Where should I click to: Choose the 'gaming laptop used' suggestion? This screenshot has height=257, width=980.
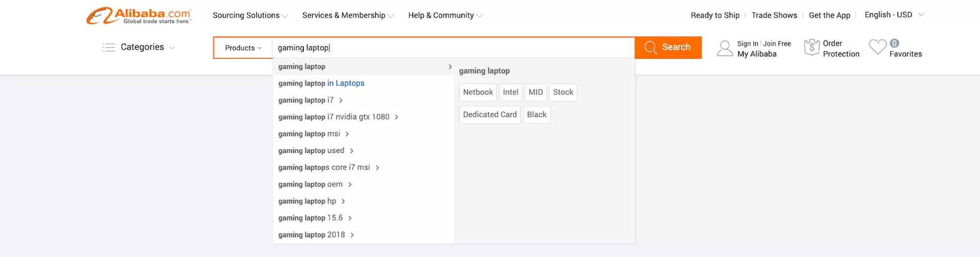coord(363,151)
